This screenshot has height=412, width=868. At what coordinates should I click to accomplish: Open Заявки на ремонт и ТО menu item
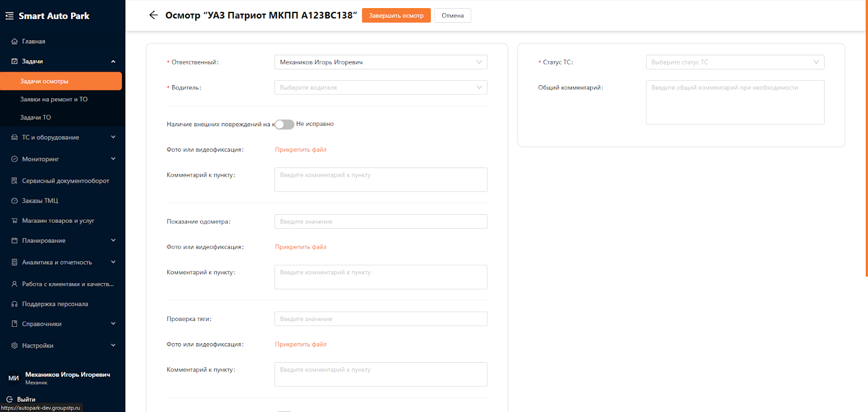[x=54, y=99]
